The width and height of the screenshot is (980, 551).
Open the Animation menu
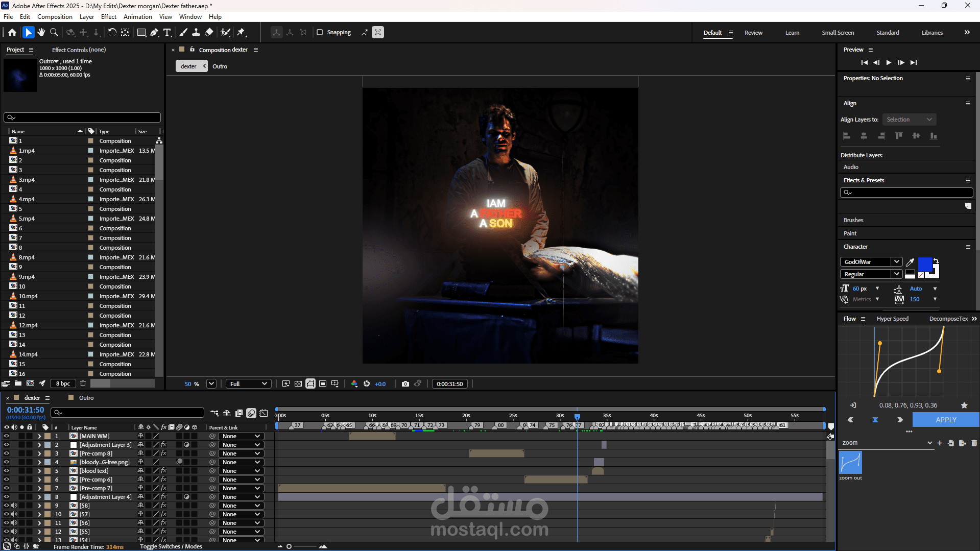coord(138,17)
